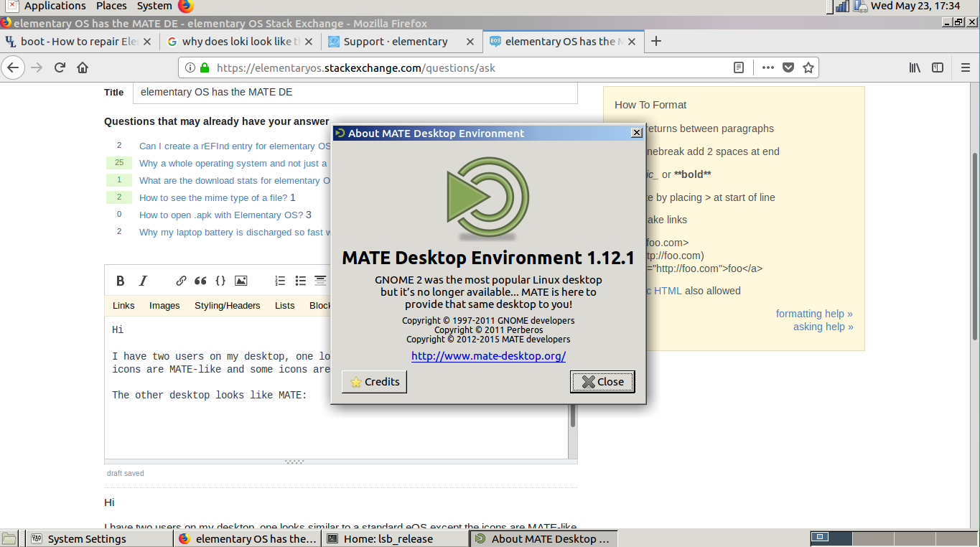Screen dimensions: 980x547
Task: Open "Why my laptop battery is discharged" question
Action: (235, 232)
